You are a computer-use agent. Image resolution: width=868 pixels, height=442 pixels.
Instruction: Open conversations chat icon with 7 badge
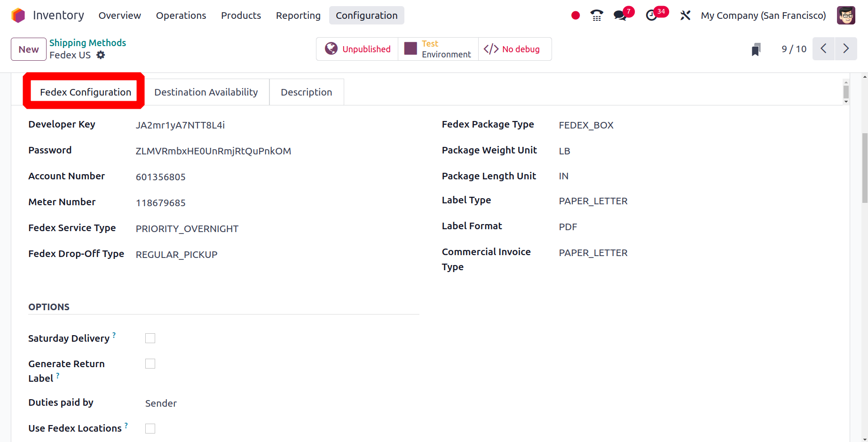point(620,16)
